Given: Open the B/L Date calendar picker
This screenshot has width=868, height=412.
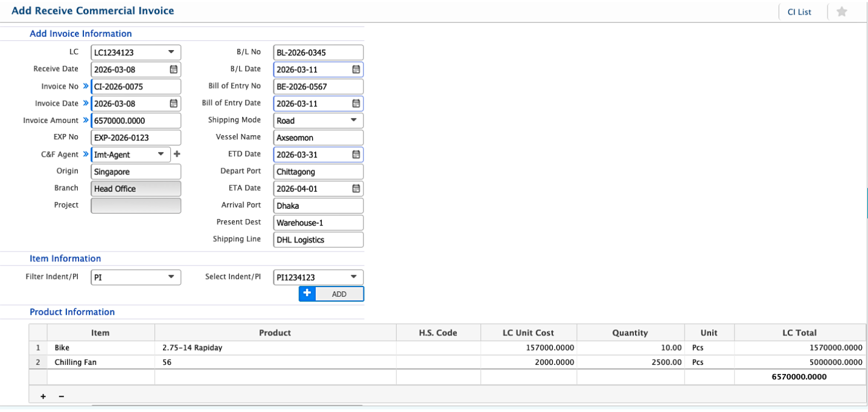Looking at the screenshot, I should pyautogui.click(x=356, y=69).
